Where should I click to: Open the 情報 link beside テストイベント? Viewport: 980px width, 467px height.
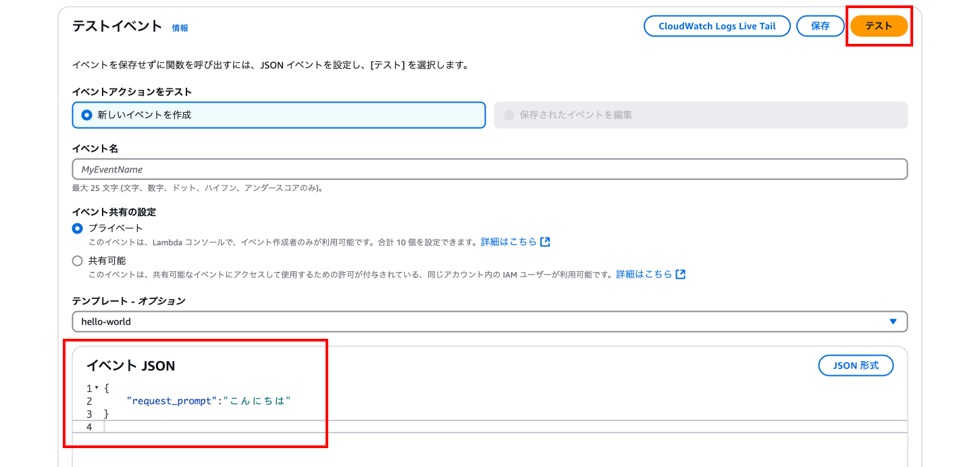coord(180,28)
